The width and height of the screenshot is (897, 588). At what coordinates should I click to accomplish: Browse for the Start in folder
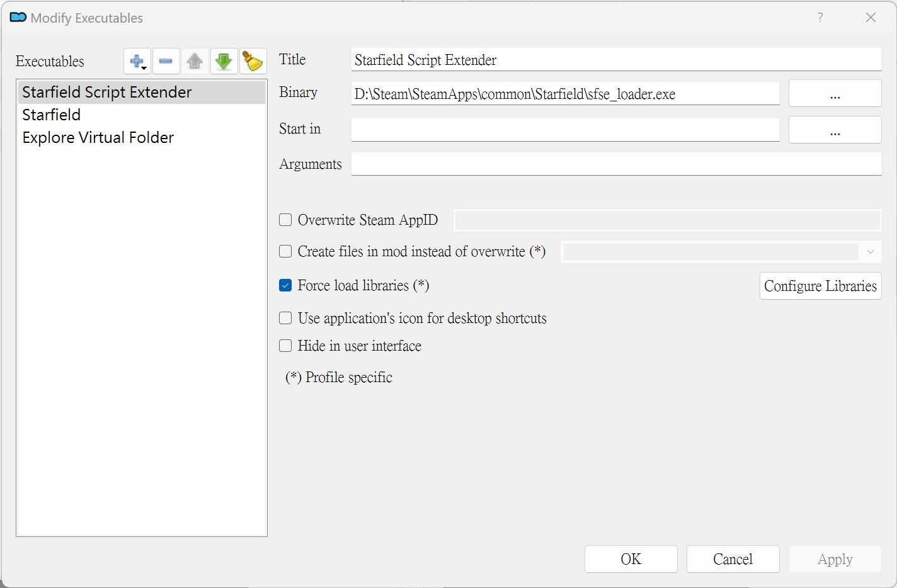pyautogui.click(x=835, y=130)
